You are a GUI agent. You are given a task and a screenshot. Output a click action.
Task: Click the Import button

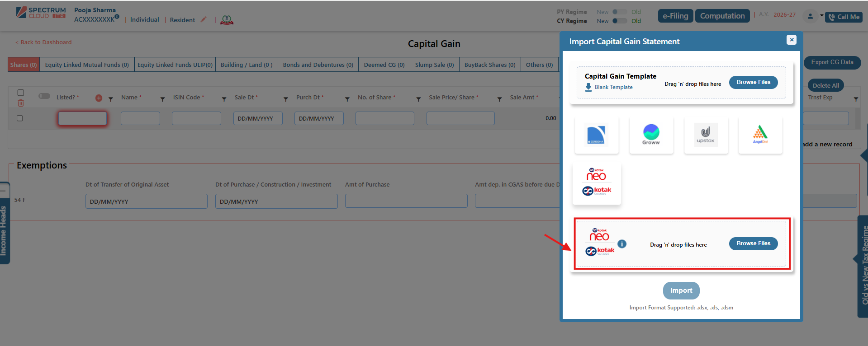(681, 290)
